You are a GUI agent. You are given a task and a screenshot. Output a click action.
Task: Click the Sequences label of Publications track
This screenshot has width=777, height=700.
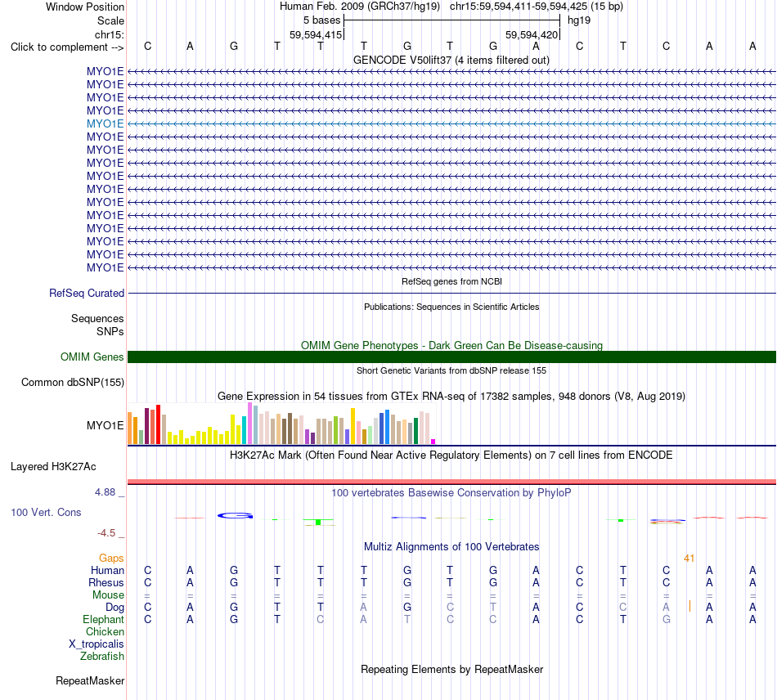[97, 319]
